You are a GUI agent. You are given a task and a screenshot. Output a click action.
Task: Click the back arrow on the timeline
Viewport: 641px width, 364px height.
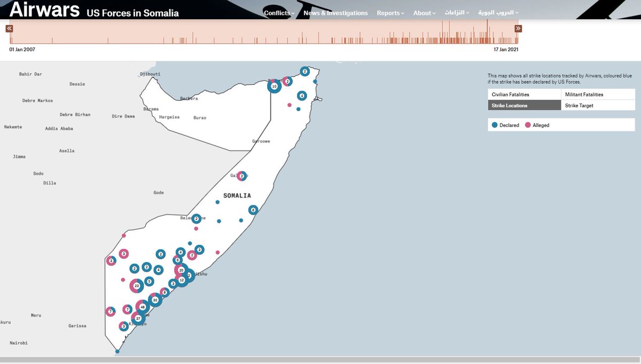point(9,28)
